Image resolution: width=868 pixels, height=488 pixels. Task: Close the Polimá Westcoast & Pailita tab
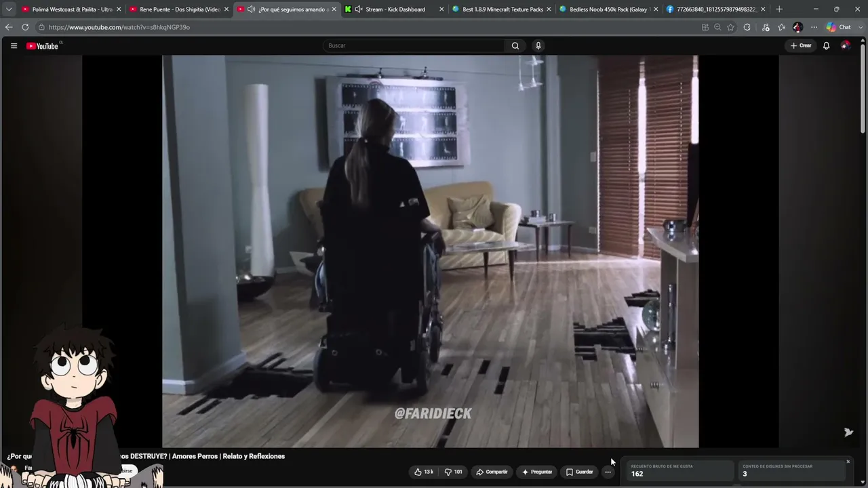click(119, 9)
